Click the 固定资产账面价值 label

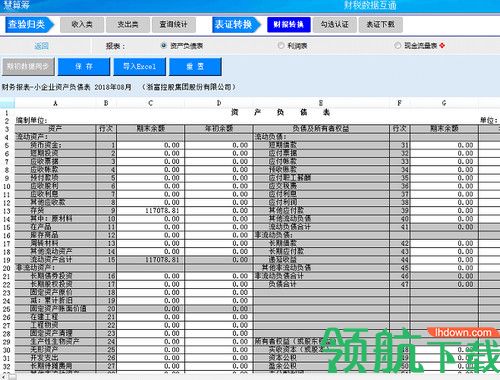tap(58, 309)
